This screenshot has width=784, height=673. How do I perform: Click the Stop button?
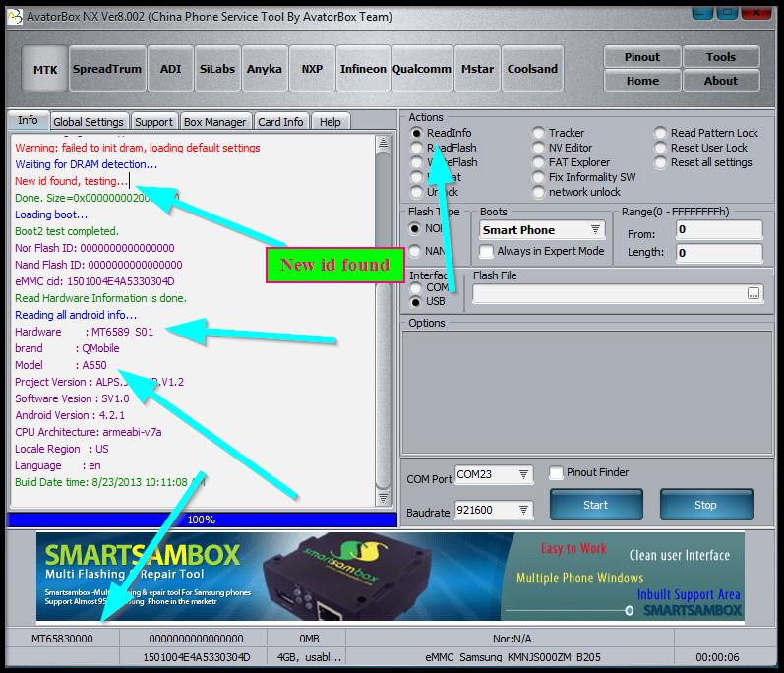[705, 505]
